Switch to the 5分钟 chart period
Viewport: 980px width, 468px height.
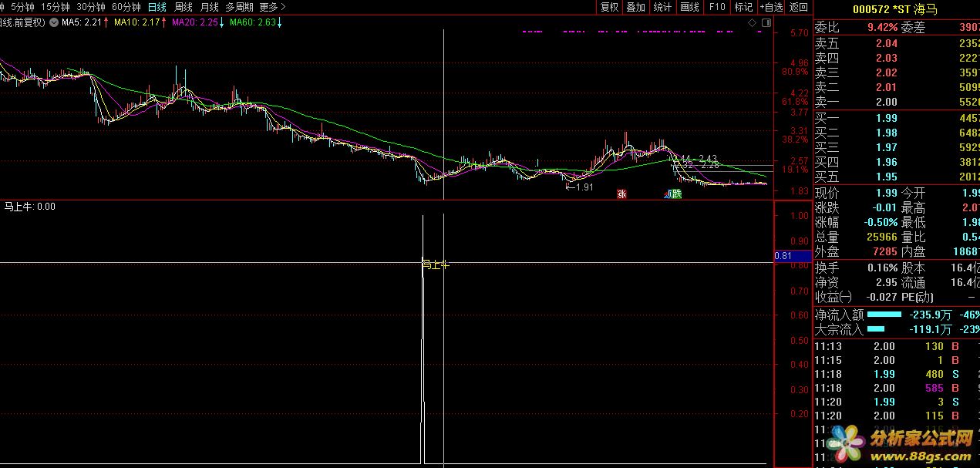click(22, 7)
